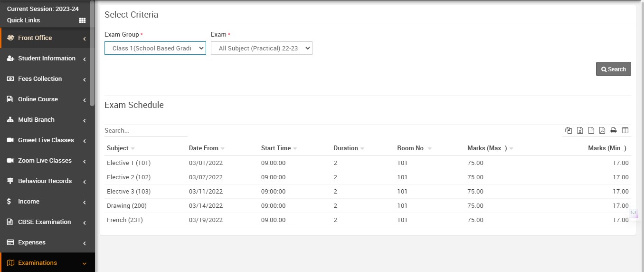This screenshot has width=644, height=272.
Task: Click the Copy table data icon
Action: 568,130
